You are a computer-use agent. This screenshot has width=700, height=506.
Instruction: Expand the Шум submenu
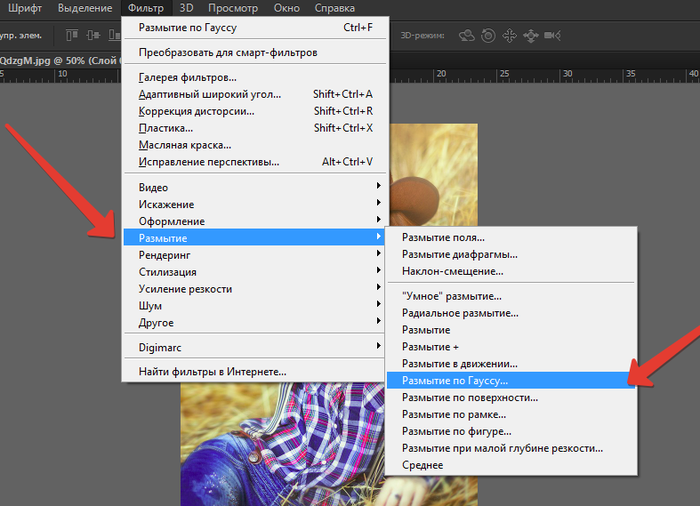[255, 306]
